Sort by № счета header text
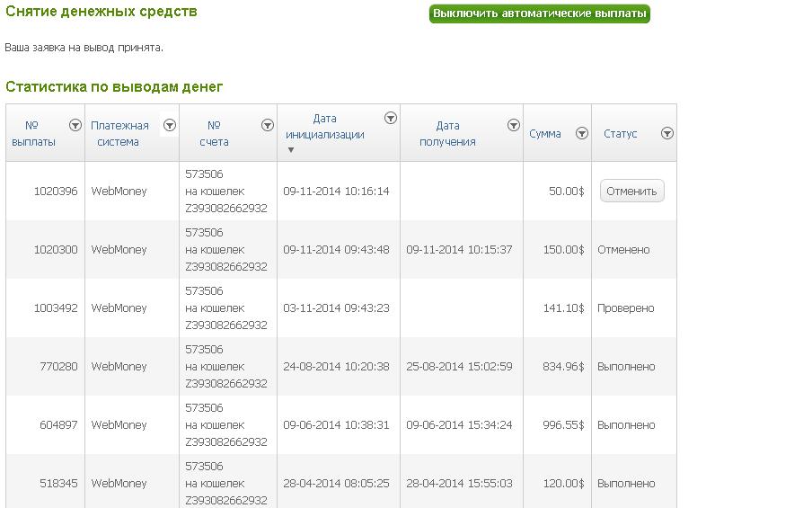 point(214,134)
